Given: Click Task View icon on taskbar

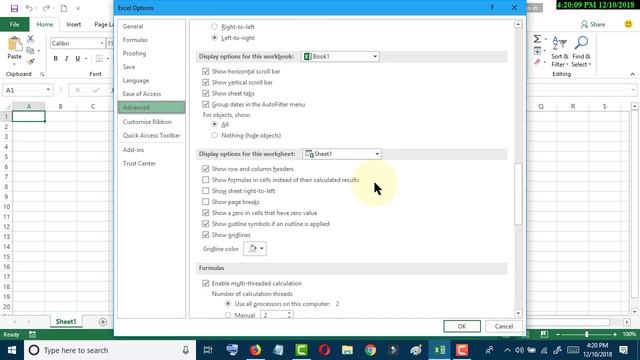Looking at the screenshot, I should point(208,350).
